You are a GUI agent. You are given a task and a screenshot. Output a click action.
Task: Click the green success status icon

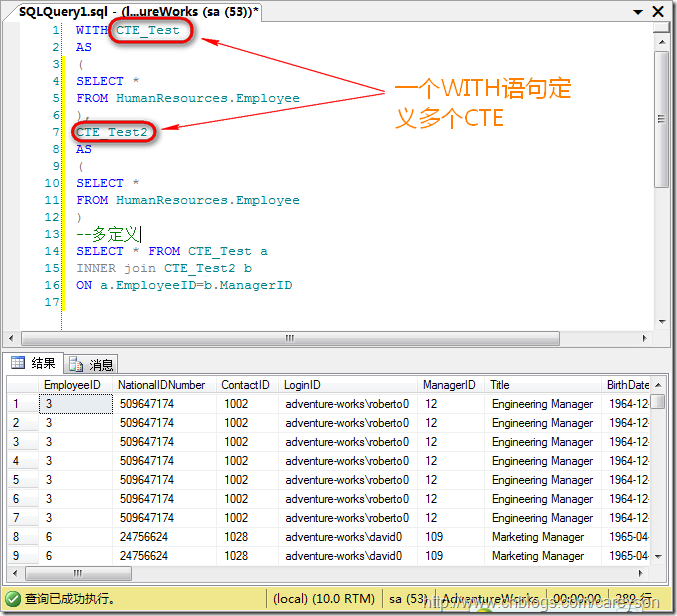click(11, 600)
